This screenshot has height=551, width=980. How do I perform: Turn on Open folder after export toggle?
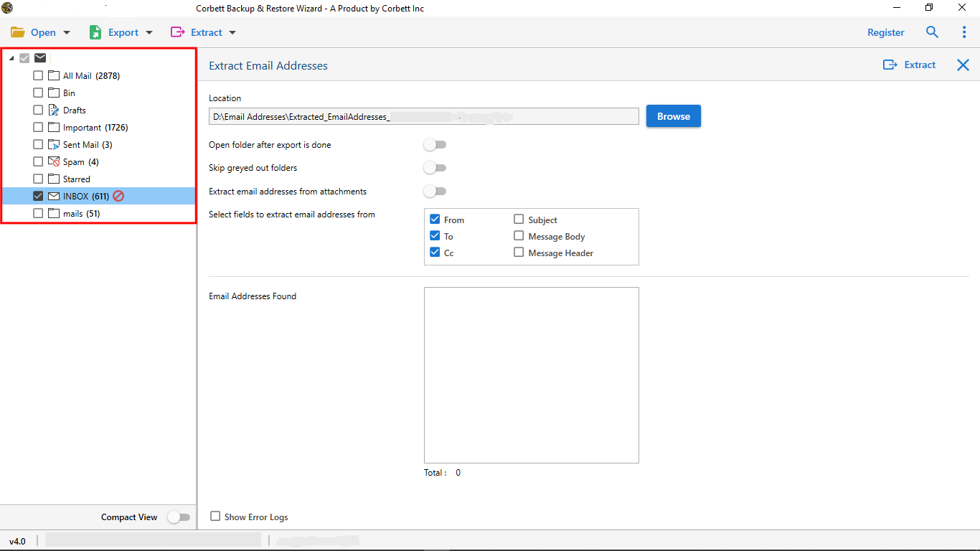point(435,145)
